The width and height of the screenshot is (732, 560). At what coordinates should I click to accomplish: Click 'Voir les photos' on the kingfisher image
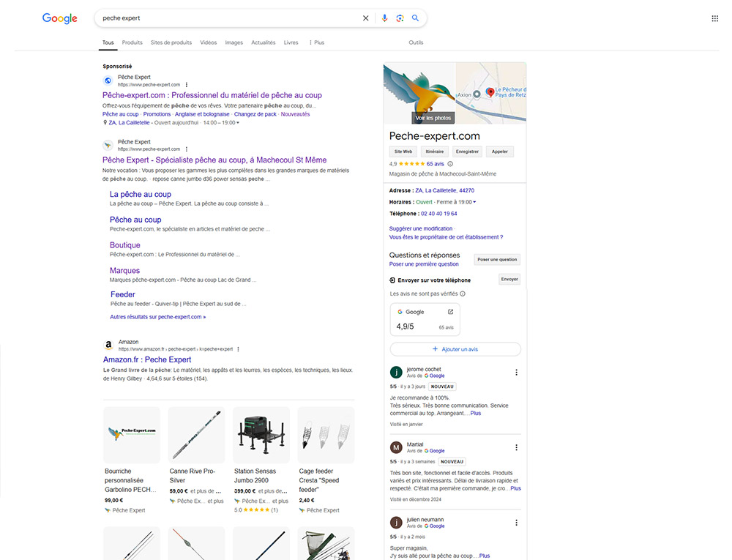click(433, 118)
